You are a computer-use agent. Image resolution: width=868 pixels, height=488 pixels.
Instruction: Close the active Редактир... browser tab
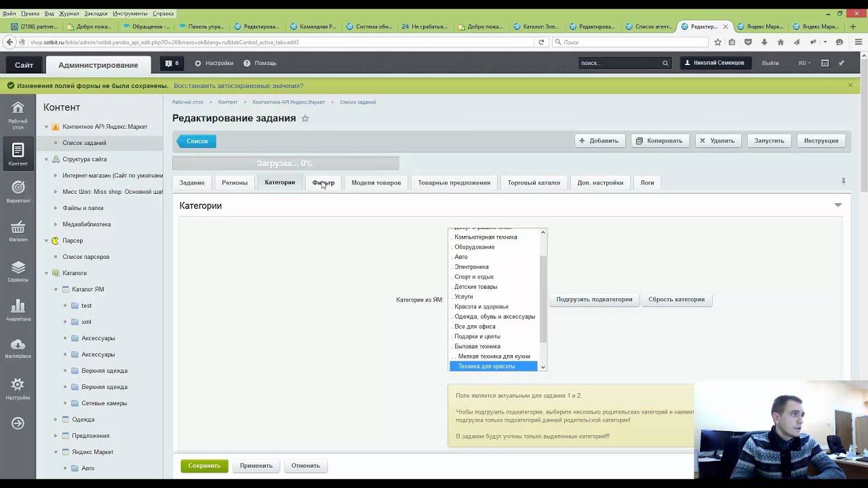tap(726, 26)
